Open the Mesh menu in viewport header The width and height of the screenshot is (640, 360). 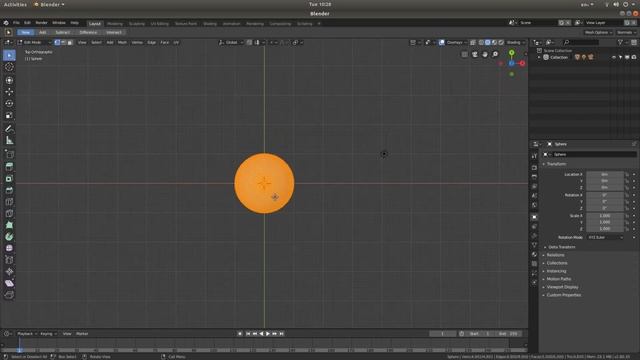click(x=122, y=42)
